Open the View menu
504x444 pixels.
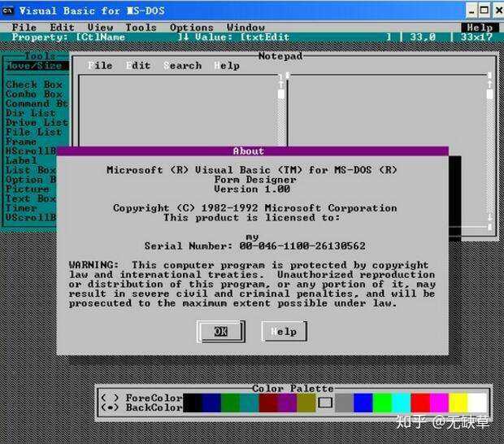[x=100, y=28]
